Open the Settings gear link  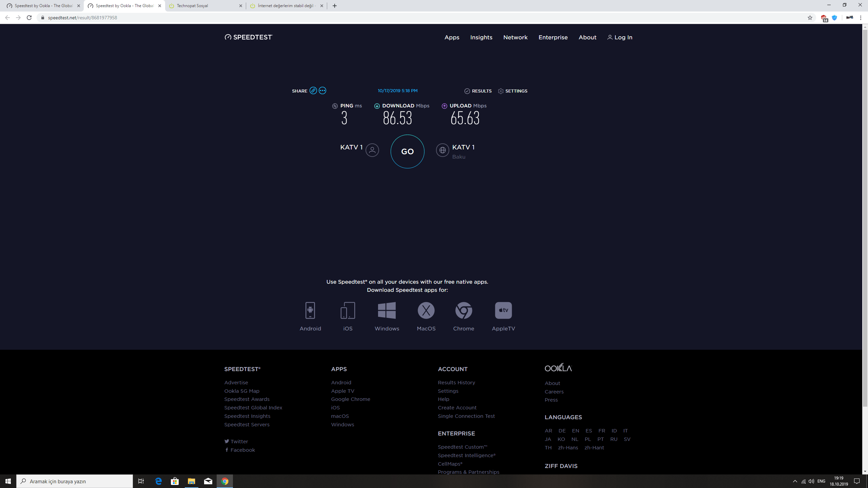(513, 91)
